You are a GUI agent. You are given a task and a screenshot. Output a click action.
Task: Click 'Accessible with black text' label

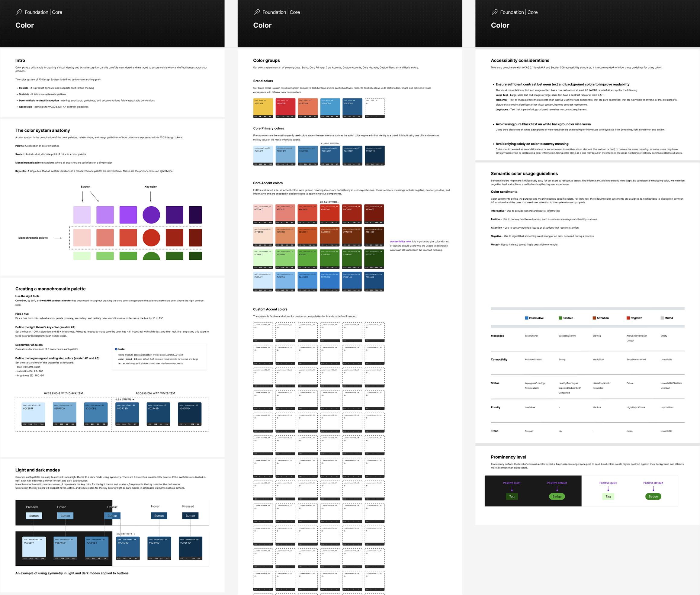[63, 393]
